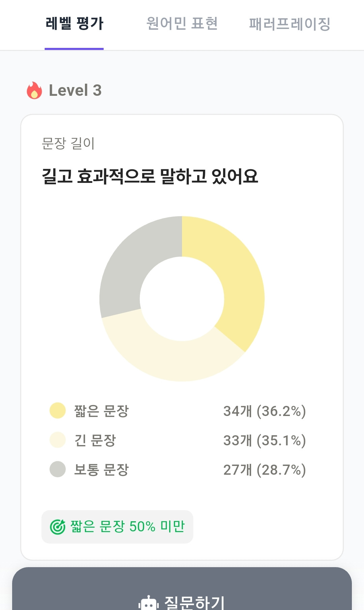Click the 짧은 문장 legend label
Screen dimensions: 364x610
click(x=101, y=411)
